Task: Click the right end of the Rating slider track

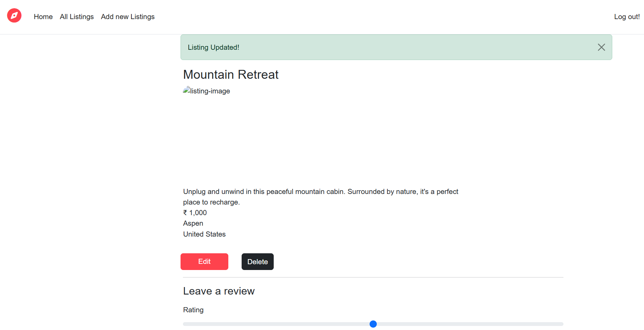Action: point(562,324)
